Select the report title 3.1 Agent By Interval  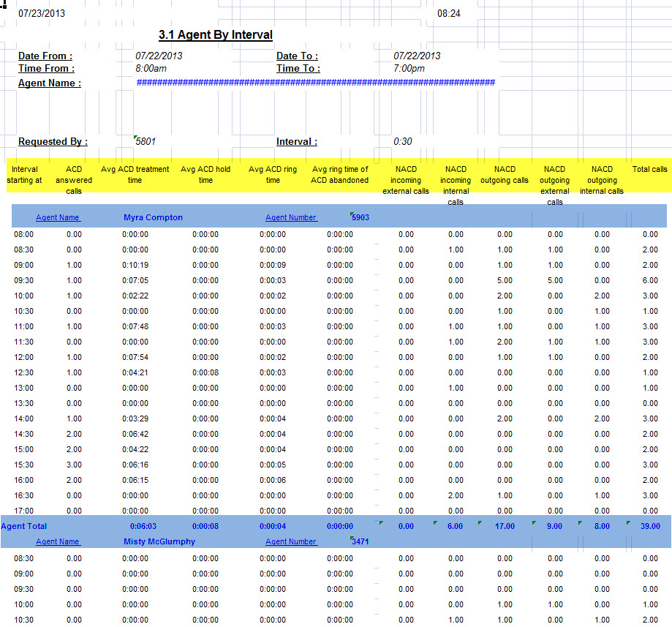[215, 35]
